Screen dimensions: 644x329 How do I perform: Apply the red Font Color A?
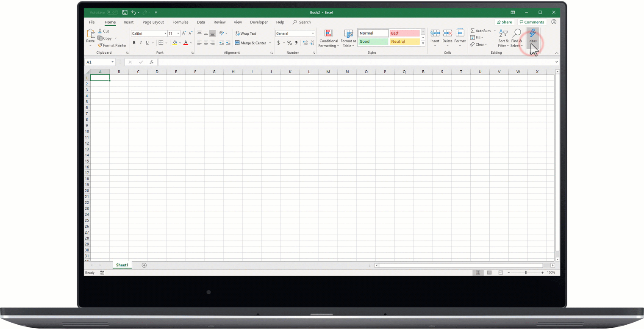pyautogui.click(x=186, y=43)
